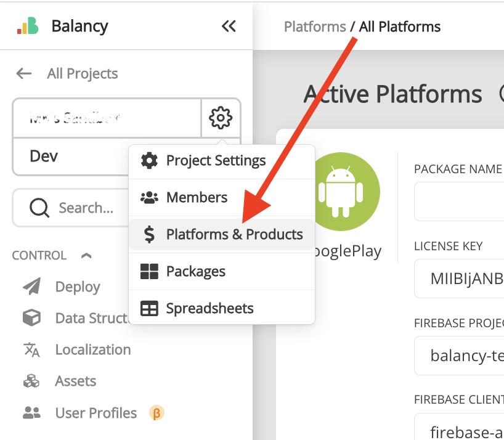Click the Assets boxes icon
This screenshot has width=504, height=440.
pos(31,381)
